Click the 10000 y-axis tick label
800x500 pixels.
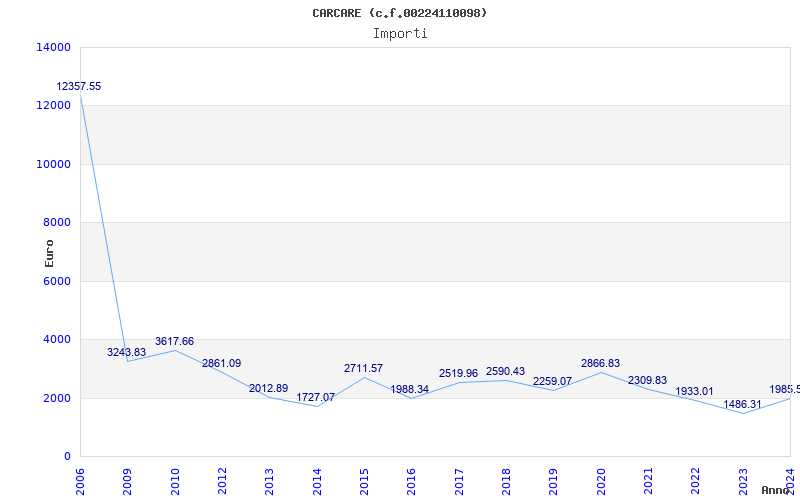pyautogui.click(x=54, y=164)
